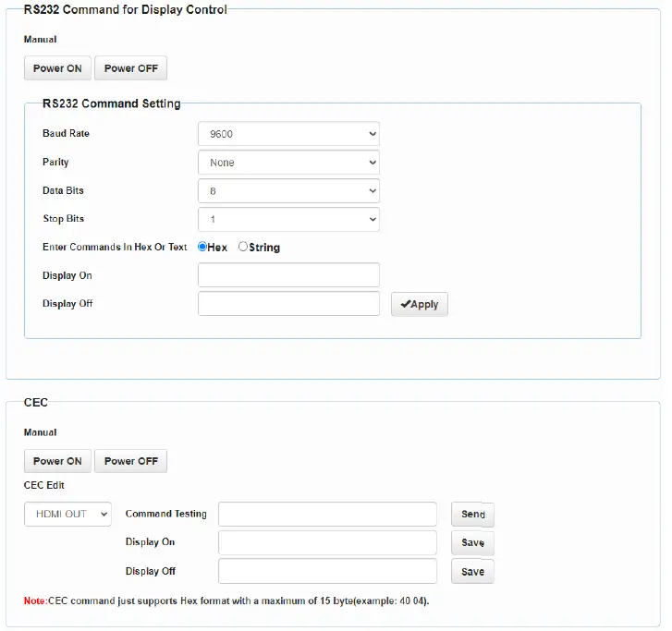Screen dimensions: 672x631
Task: Save the CEC Display On command
Action: (x=472, y=542)
